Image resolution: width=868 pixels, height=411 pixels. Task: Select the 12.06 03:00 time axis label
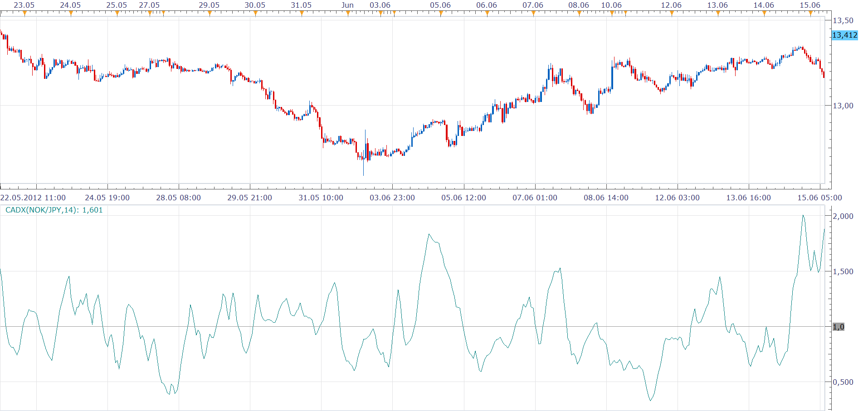[x=678, y=198]
